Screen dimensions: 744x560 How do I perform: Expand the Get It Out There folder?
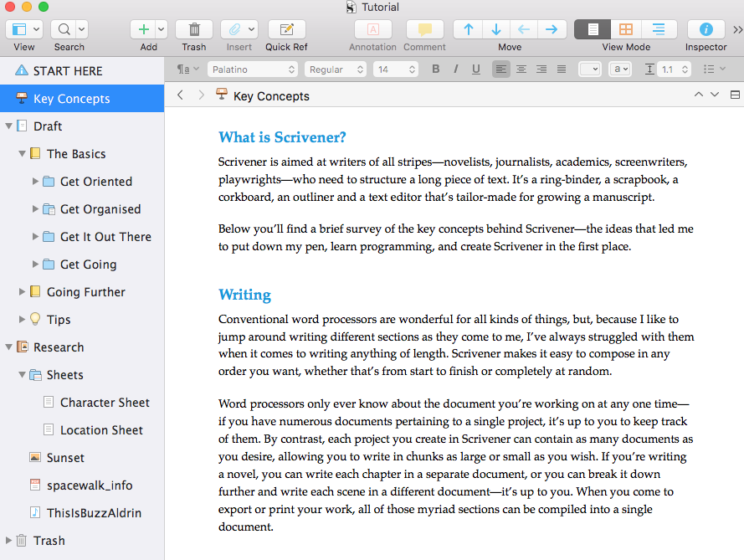(x=35, y=236)
